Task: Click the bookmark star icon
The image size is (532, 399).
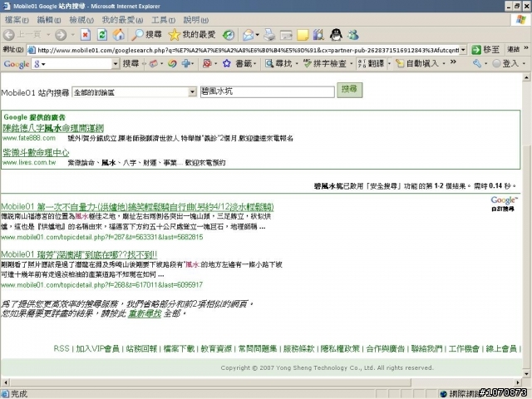Action: coord(227,63)
